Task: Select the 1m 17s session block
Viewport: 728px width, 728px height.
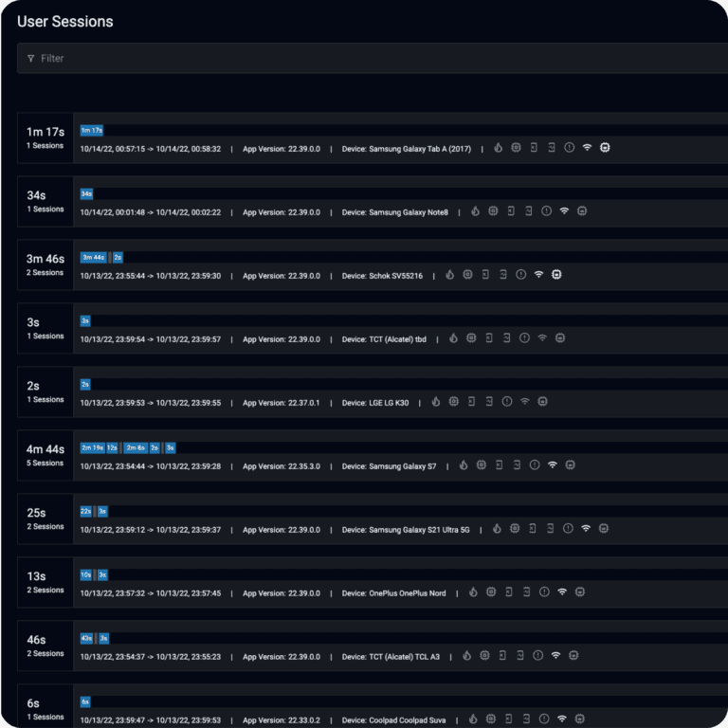Action: (91, 131)
